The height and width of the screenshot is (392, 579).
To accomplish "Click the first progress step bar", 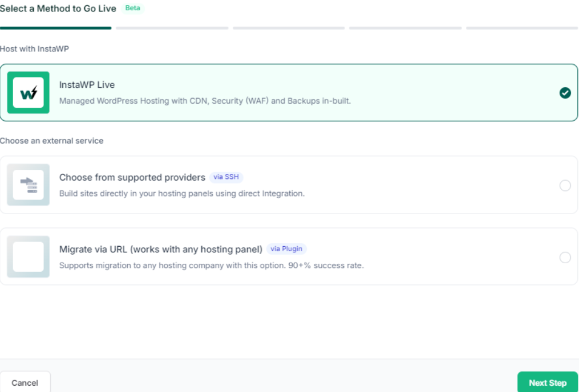I will click(56, 28).
